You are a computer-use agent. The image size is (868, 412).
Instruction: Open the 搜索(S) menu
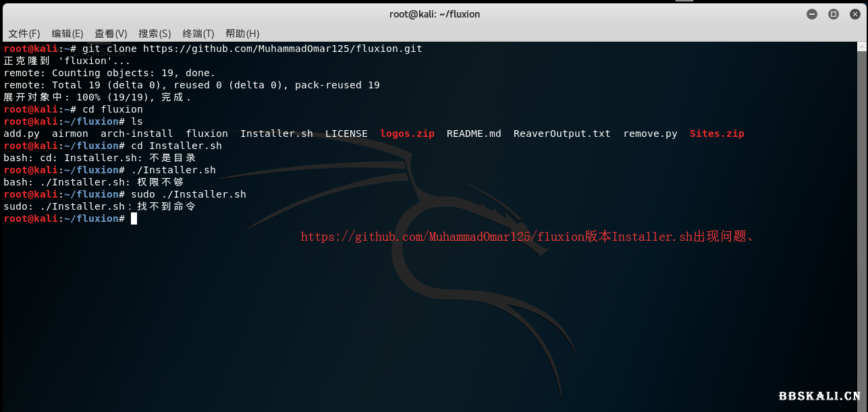(155, 34)
